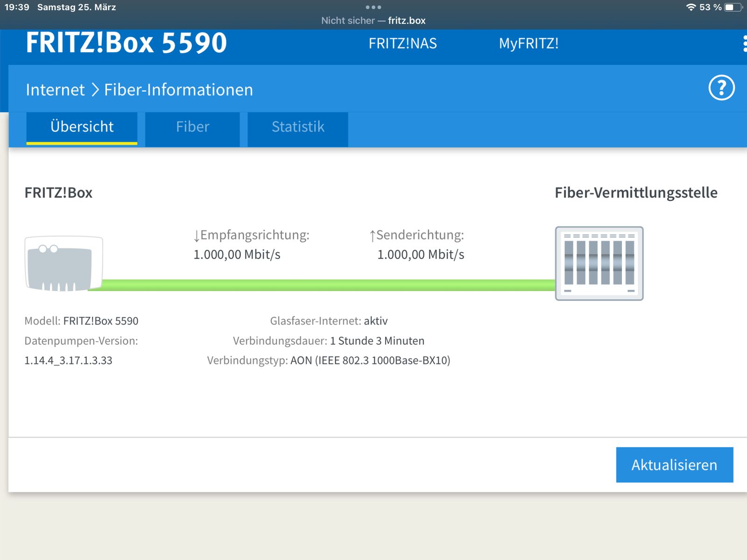Open the Statistik tab
The height and width of the screenshot is (560, 747).
tap(298, 129)
